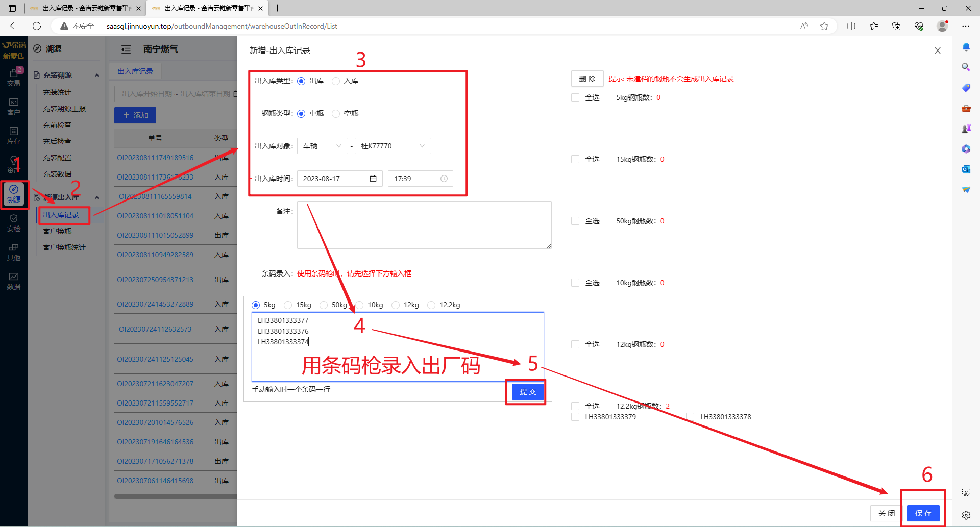Click the 添加 add button
Image resolution: width=980 pixels, height=527 pixels.
(135, 115)
